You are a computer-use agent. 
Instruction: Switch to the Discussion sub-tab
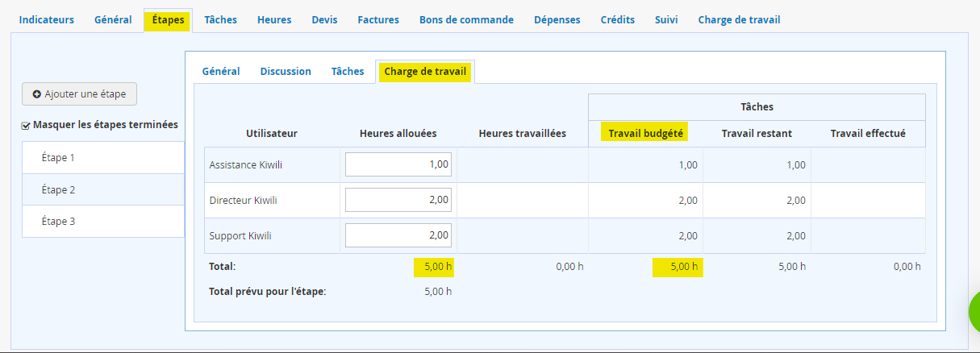pyautogui.click(x=286, y=71)
